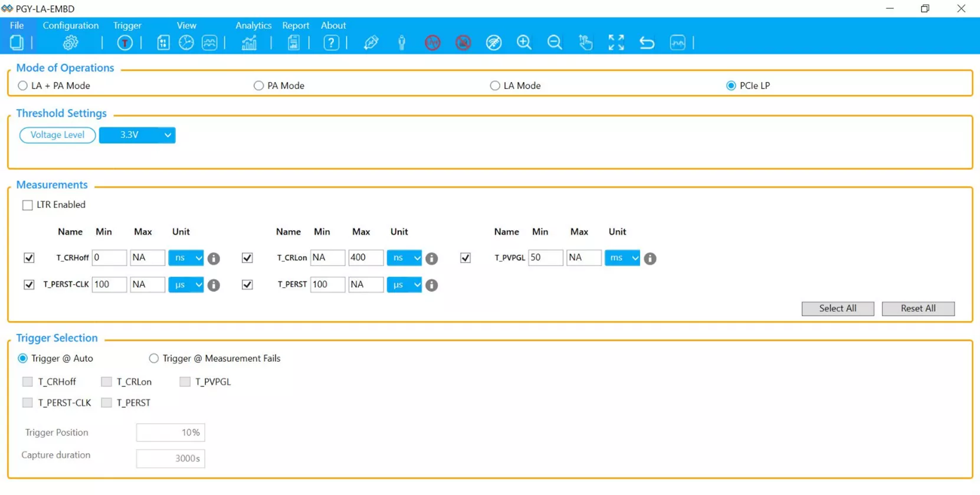Expand the T_PVPGL ms unit dropdown
Viewport: 980px width, 495px height.
pyautogui.click(x=622, y=258)
